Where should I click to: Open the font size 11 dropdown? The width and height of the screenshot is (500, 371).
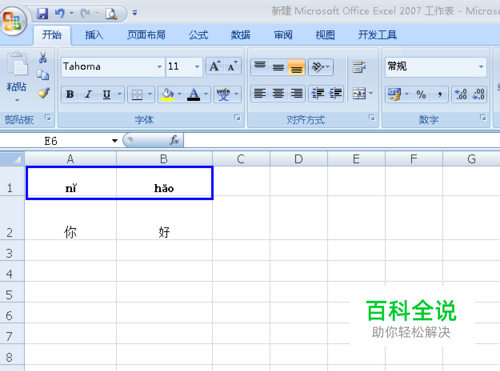(197, 67)
